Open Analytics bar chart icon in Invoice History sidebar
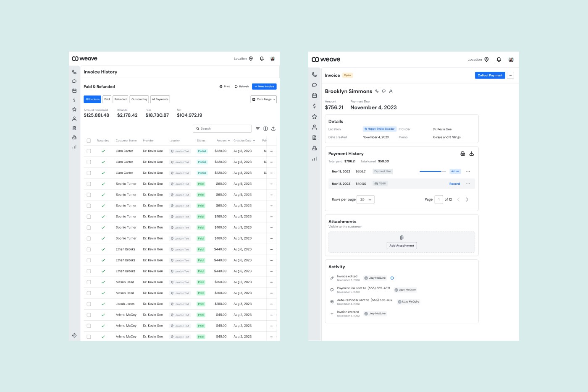This screenshot has height=392, width=588. [x=74, y=147]
